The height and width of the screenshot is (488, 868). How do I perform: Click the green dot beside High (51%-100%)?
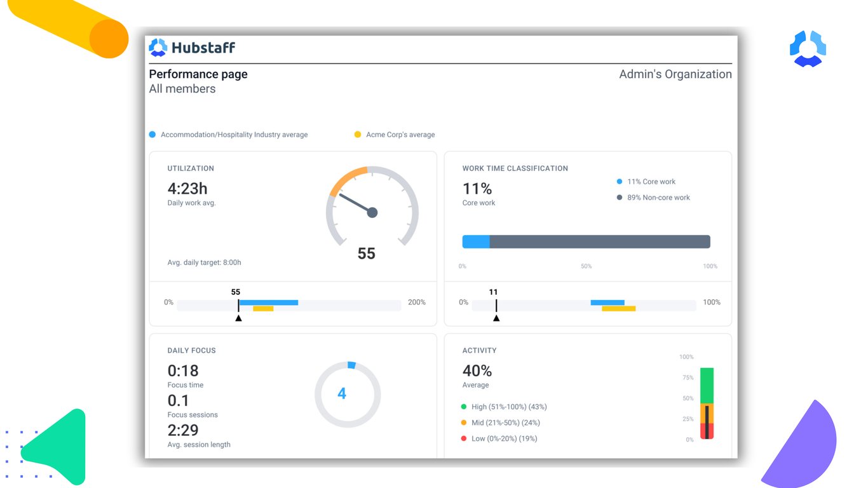[465, 407]
